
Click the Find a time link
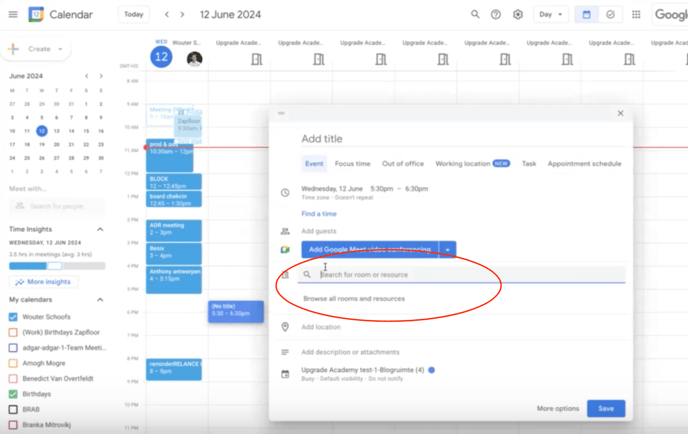pyautogui.click(x=319, y=214)
